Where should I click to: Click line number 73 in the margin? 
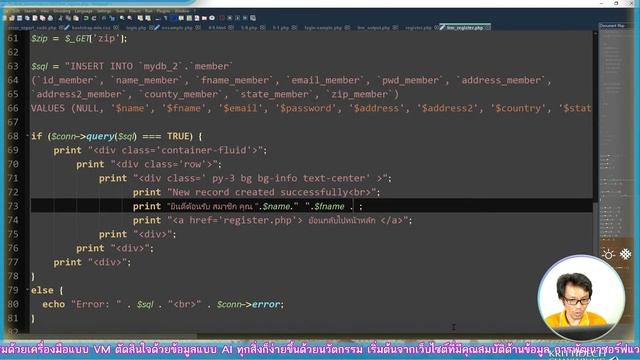[13, 206]
